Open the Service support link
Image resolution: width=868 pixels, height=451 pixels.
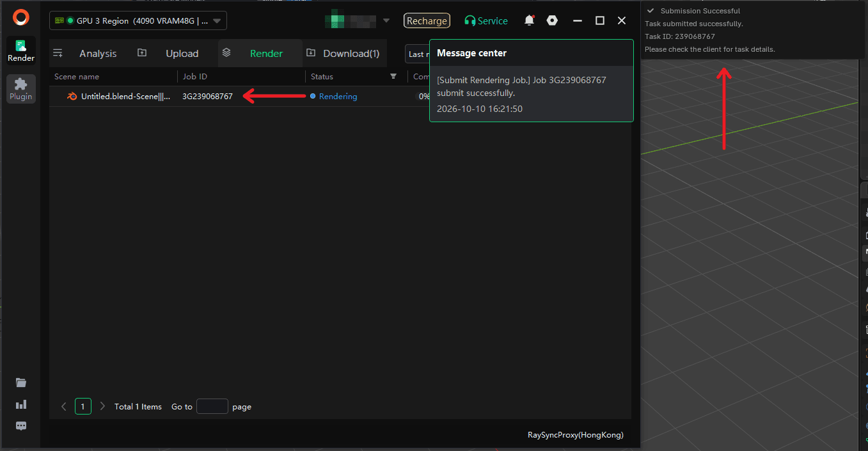[486, 20]
